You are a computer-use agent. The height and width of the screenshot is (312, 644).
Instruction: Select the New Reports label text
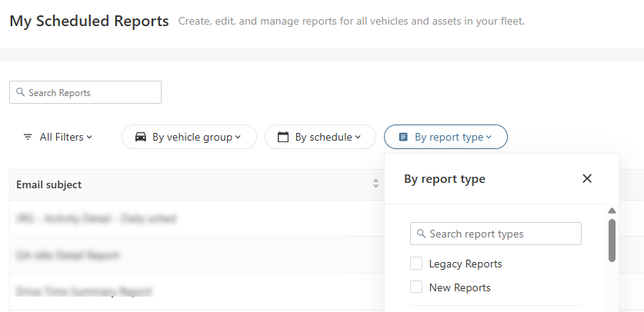tap(459, 287)
